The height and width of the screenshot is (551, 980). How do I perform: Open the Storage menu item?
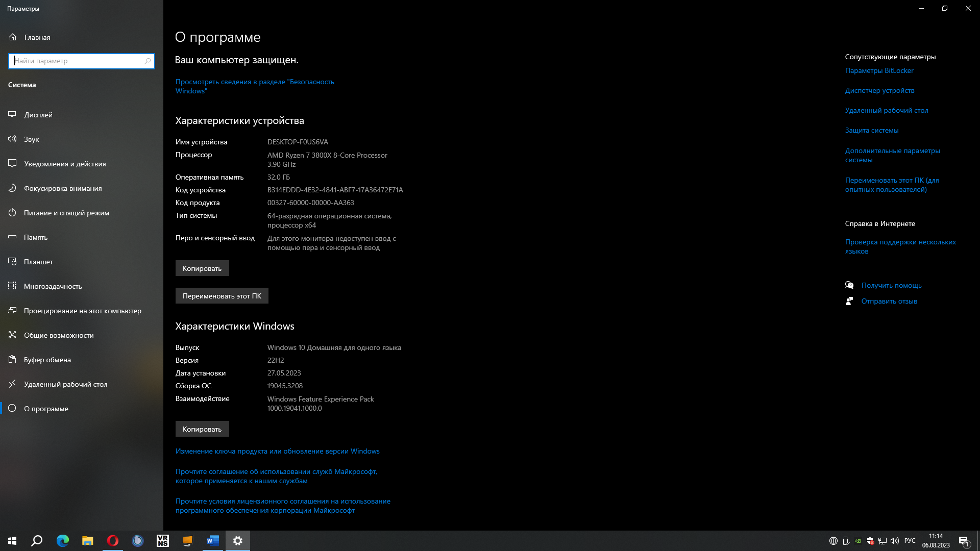coord(35,237)
